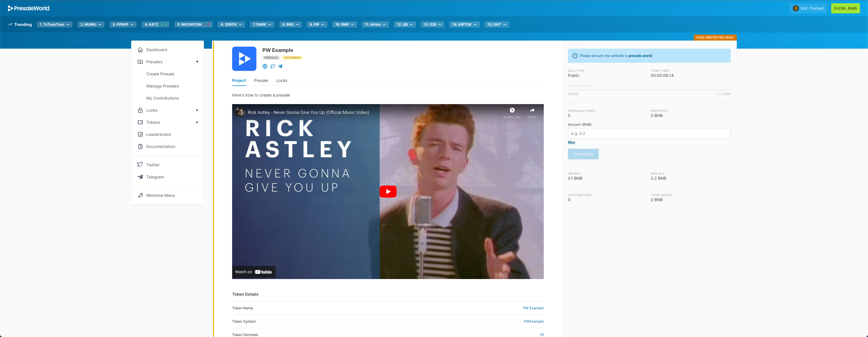Open the project Telegram icon under PW Example

pyautogui.click(x=280, y=66)
